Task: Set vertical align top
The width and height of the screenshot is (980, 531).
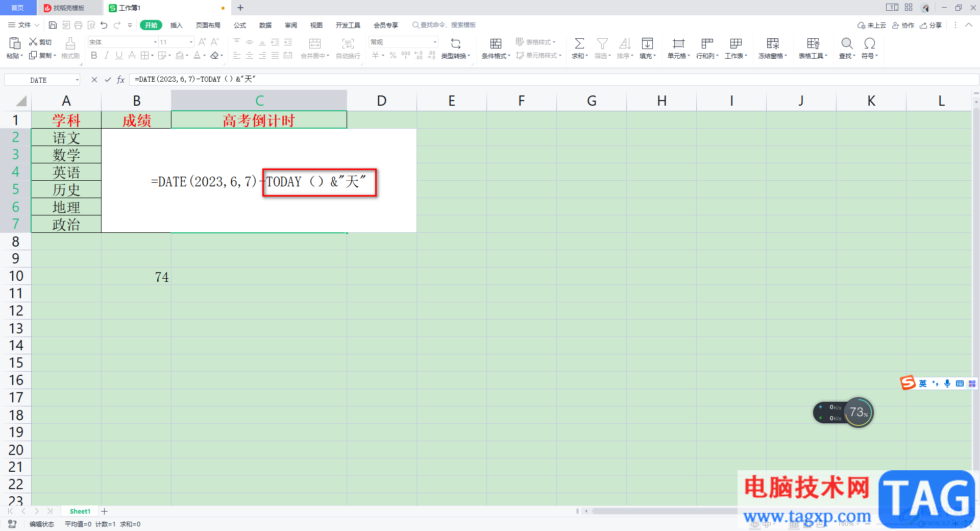Action: tap(237, 42)
